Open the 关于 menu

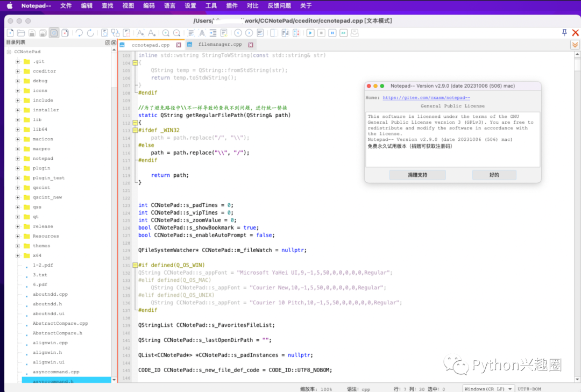[306, 5]
